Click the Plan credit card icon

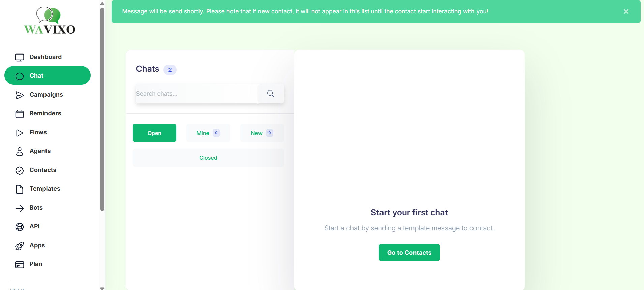click(20, 265)
